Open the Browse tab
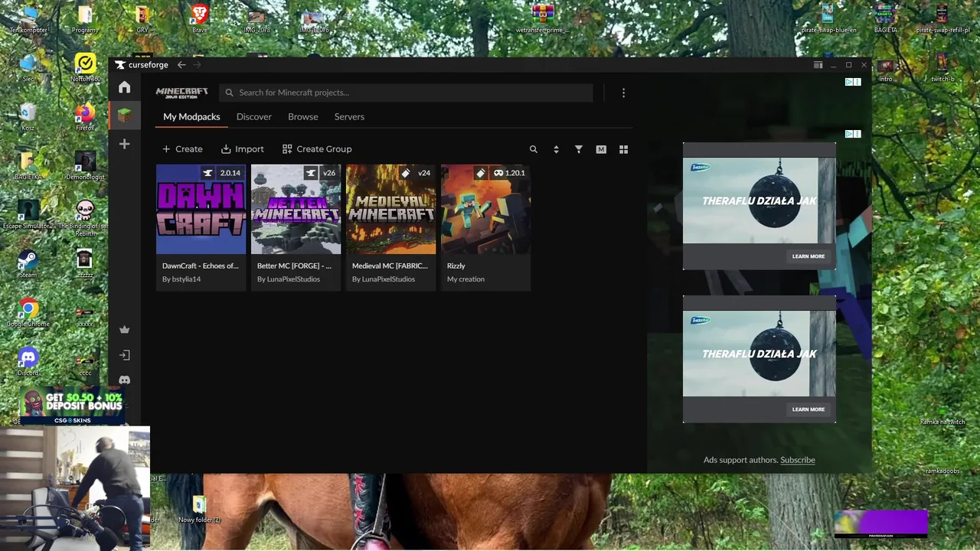 tap(303, 116)
